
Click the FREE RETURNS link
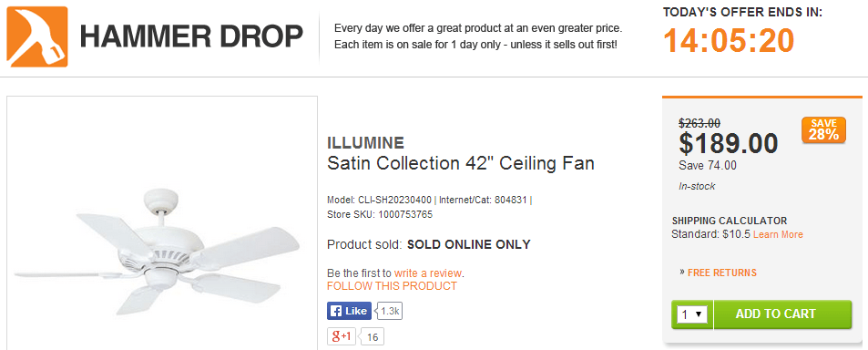coord(722,273)
